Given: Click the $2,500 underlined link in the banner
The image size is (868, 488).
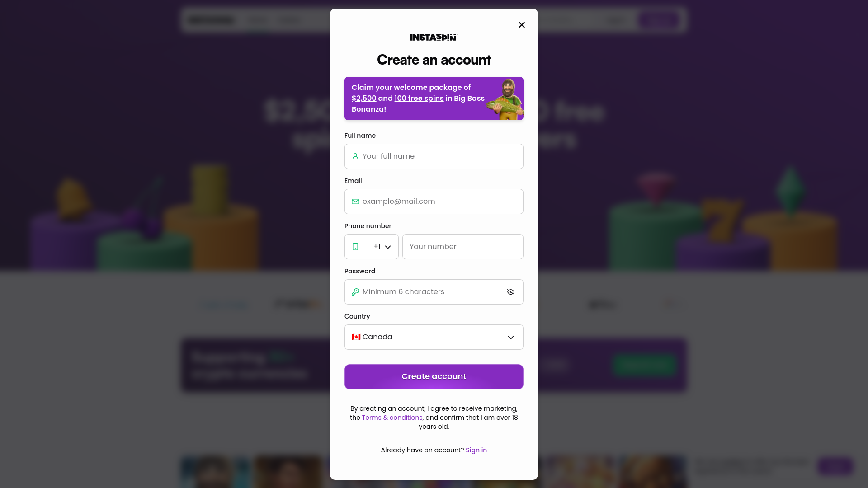Looking at the screenshot, I should [x=364, y=99].
